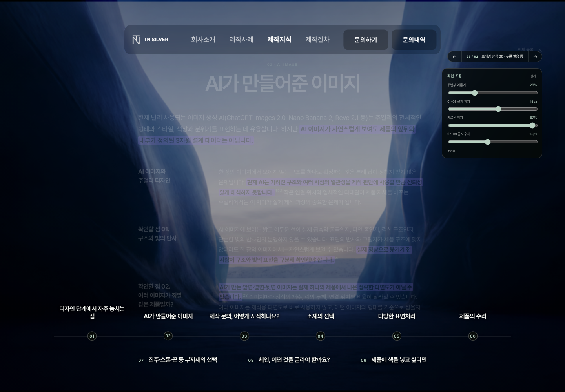The width and height of the screenshot is (565, 392).
Task: Go to next frame with right arrow
Action: [535, 57]
